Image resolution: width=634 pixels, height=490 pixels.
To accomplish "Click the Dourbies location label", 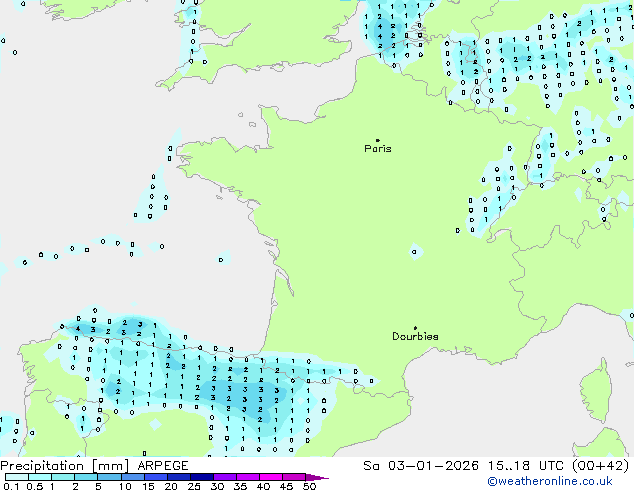I will [415, 336].
